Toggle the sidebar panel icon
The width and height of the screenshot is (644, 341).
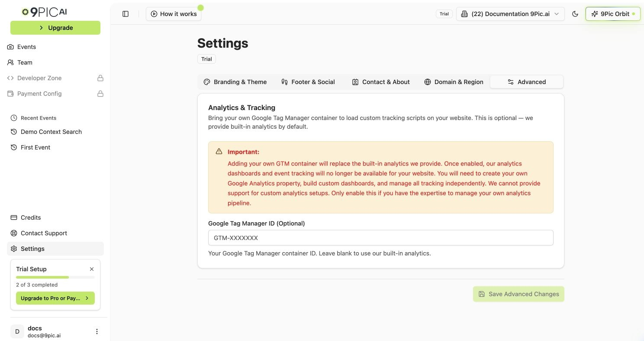coord(126,14)
